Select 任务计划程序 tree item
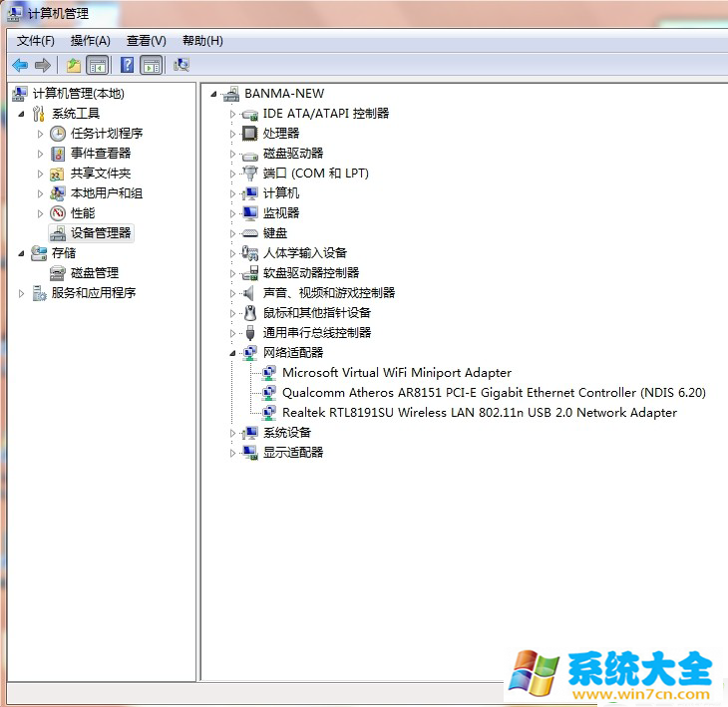The height and width of the screenshot is (707, 728). click(107, 134)
